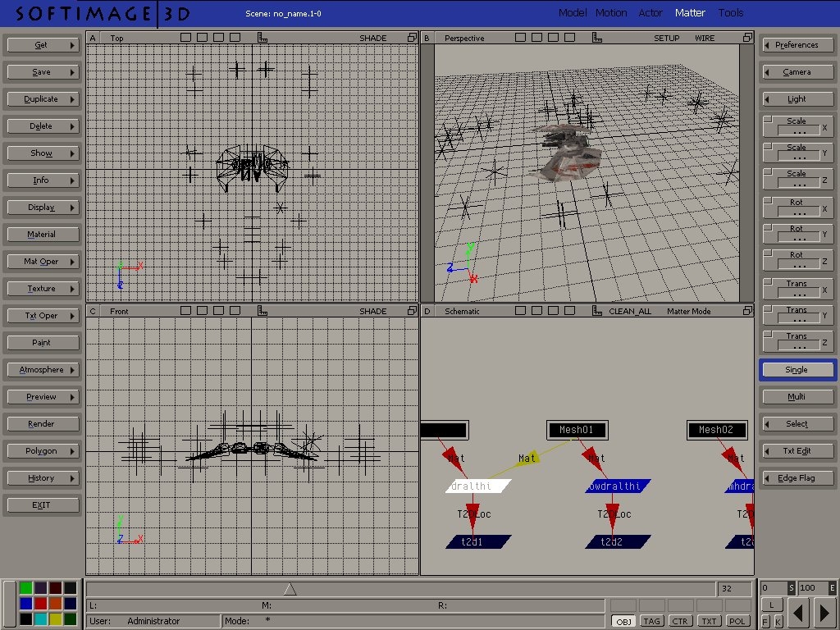Select the t2d2 texture node in Schematic
Viewport: 840px width, 630px height.
(618, 541)
